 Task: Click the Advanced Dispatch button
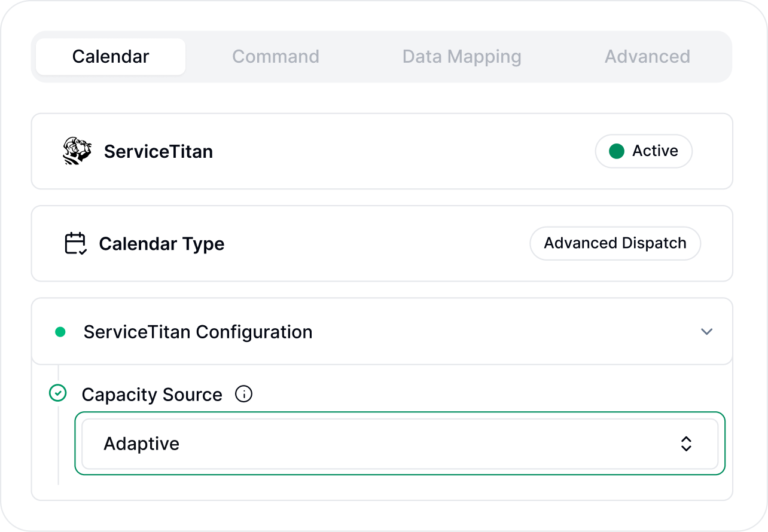point(615,243)
